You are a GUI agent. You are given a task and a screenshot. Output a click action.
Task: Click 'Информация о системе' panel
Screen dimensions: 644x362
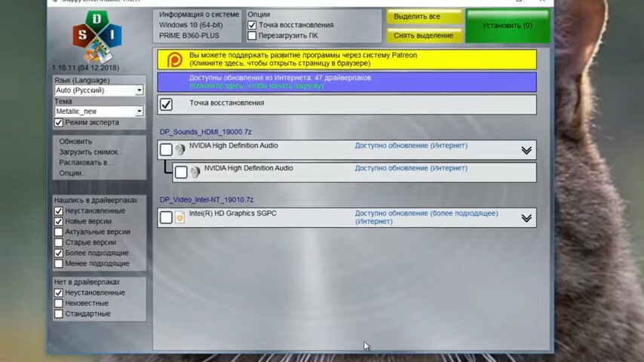[x=198, y=26]
